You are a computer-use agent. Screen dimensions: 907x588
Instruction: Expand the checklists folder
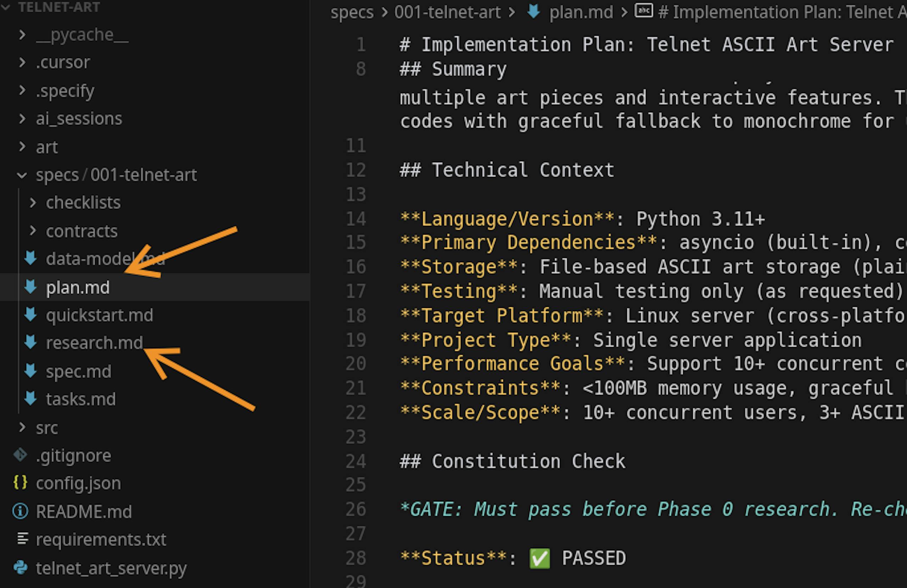click(33, 202)
